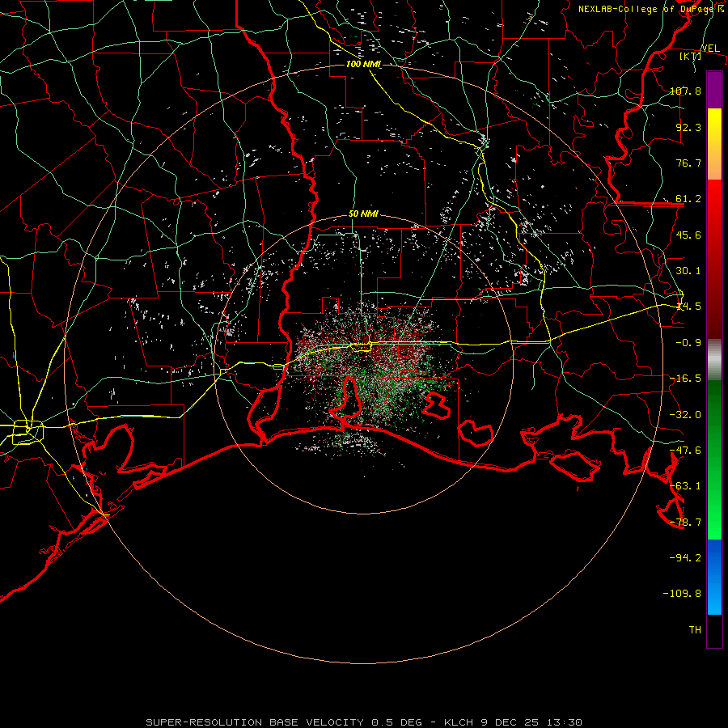Click the 50 NMI range ring label
This screenshot has height=728, width=728.
tap(363, 214)
